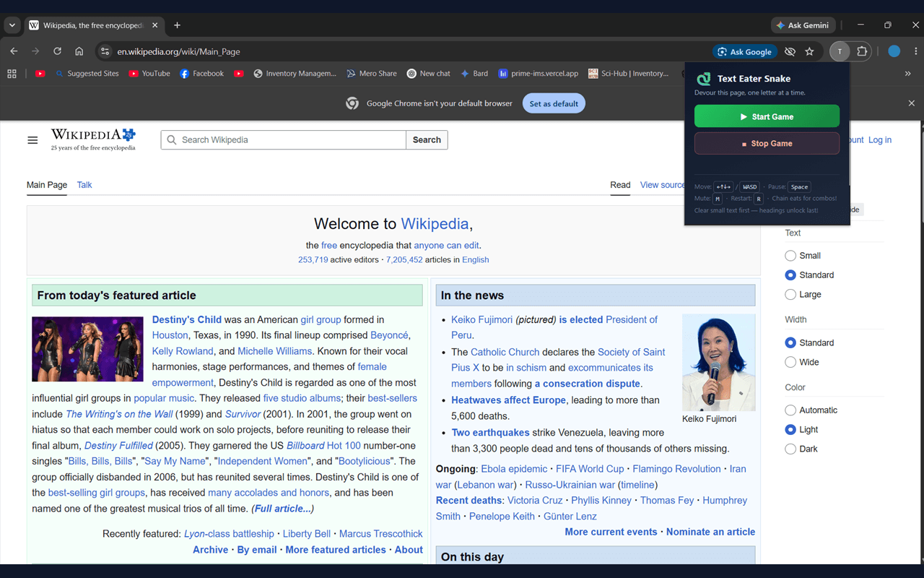
Task: Open the apps grid icon in bookmarks bar
Action: click(x=12, y=73)
